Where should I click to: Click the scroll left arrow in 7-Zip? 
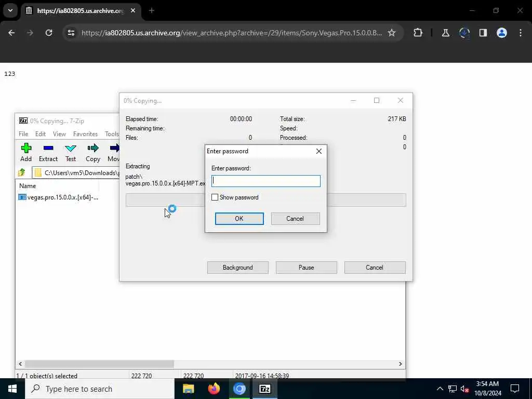tap(20, 364)
